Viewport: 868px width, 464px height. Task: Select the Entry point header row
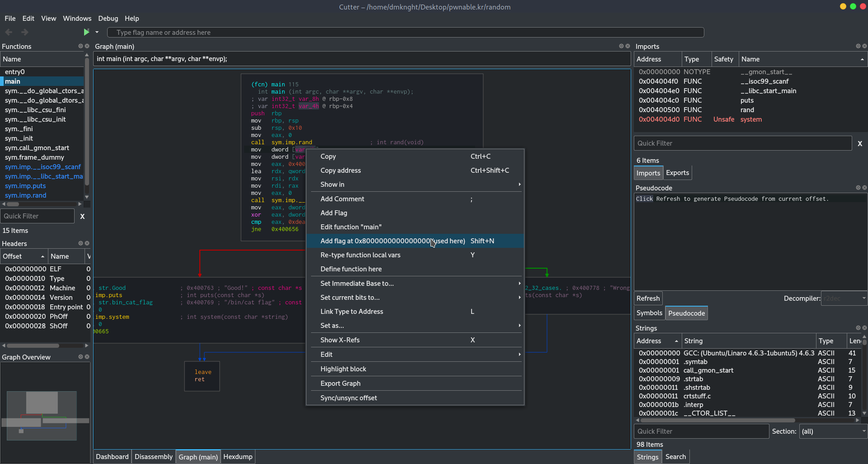point(46,307)
